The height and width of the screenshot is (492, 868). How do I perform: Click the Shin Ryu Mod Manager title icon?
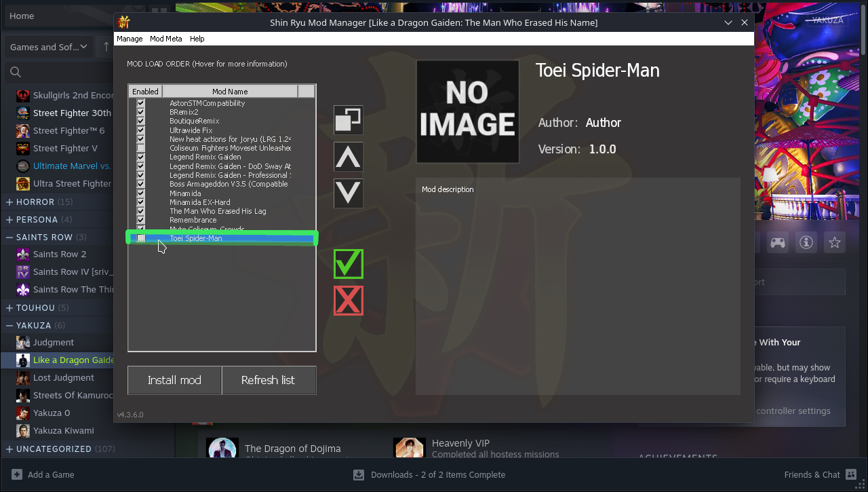point(124,22)
